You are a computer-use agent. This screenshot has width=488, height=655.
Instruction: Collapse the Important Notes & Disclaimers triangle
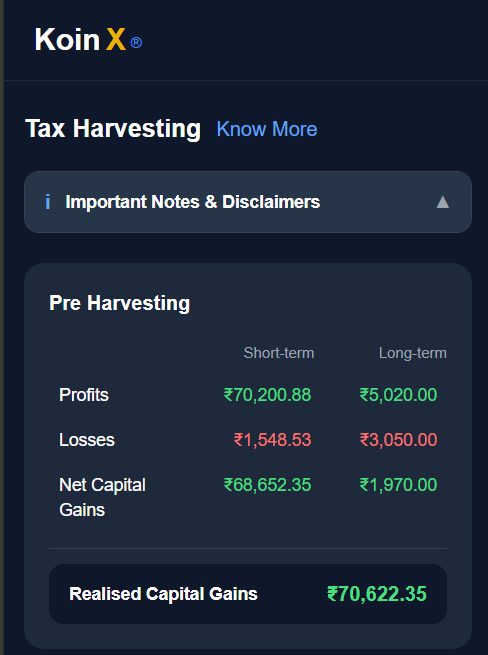coord(442,202)
